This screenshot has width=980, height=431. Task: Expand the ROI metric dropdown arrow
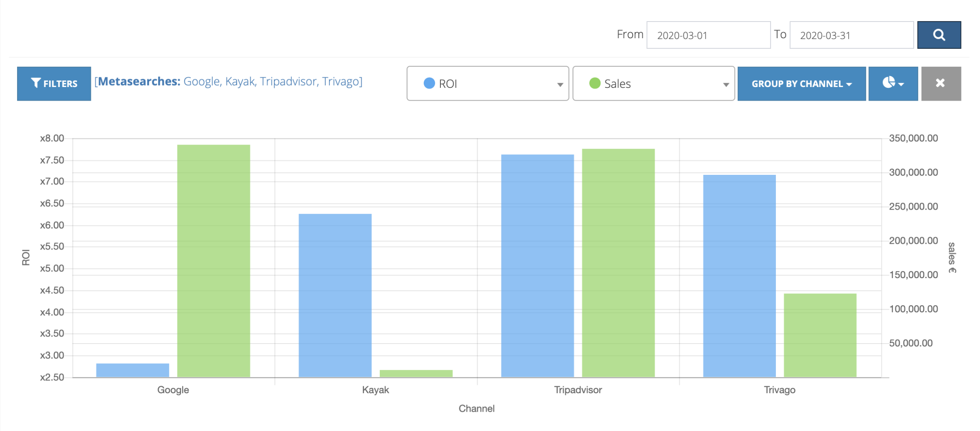(560, 84)
